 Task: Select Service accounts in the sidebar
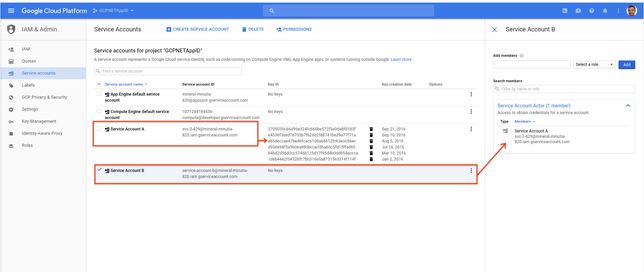click(x=39, y=73)
